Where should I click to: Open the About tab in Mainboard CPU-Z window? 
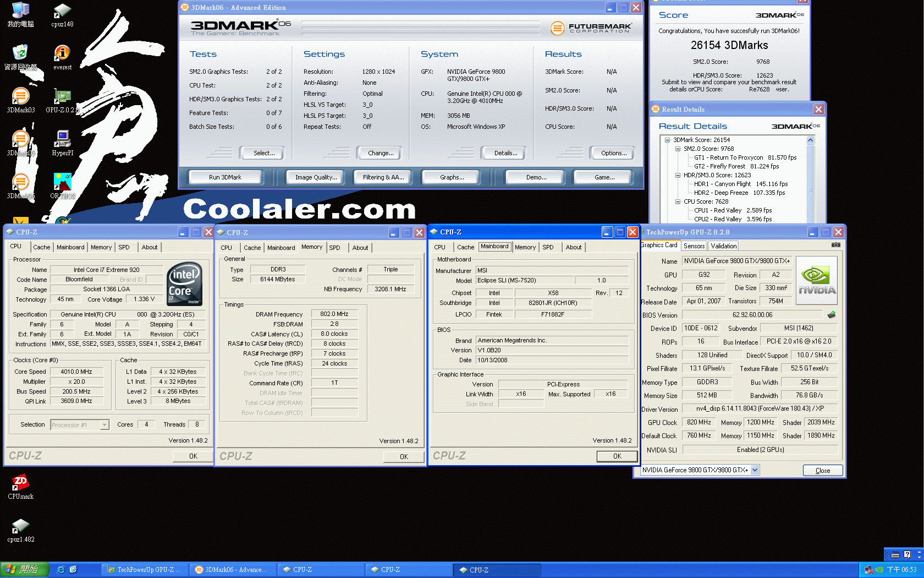coord(574,247)
